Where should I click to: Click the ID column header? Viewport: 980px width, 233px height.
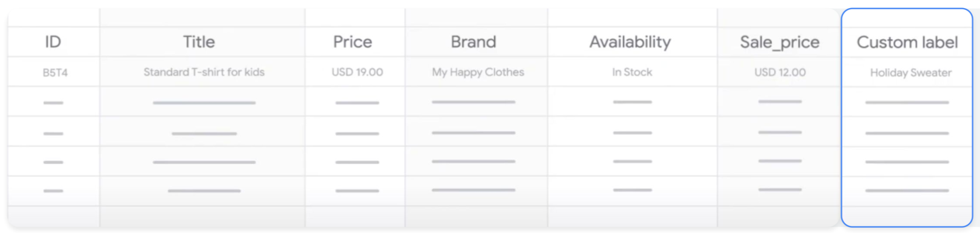click(53, 42)
